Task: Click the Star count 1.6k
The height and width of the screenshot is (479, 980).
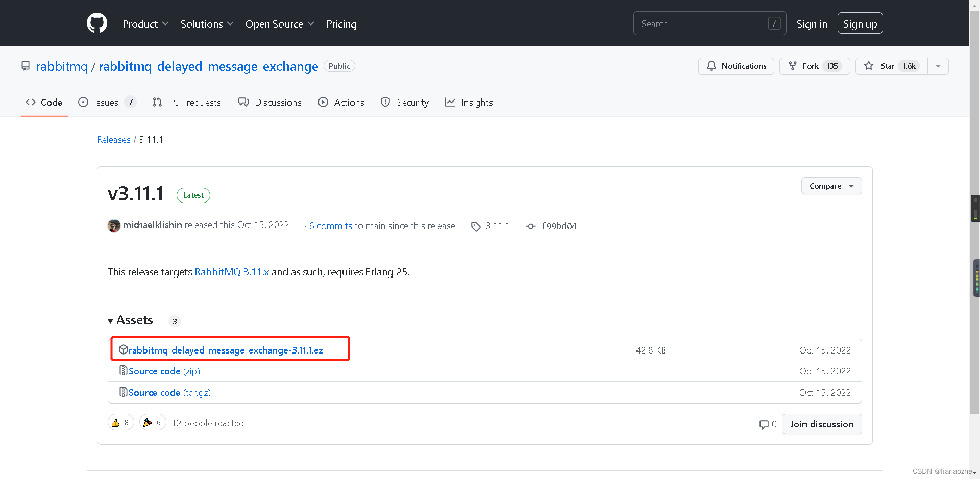Action: coord(909,66)
